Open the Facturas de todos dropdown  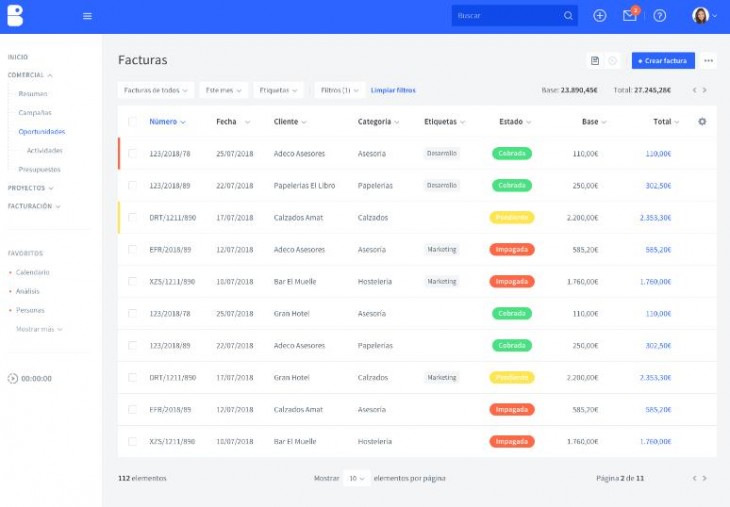[x=155, y=90]
